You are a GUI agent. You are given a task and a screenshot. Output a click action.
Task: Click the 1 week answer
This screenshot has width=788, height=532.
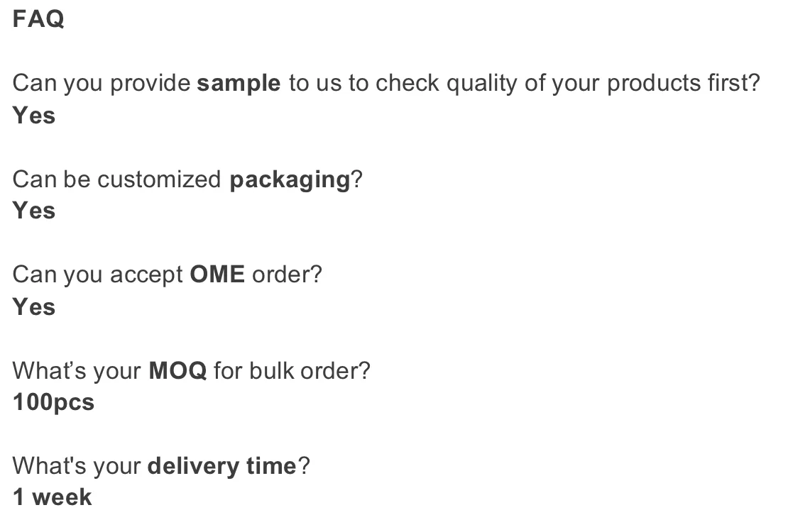(x=52, y=497)
